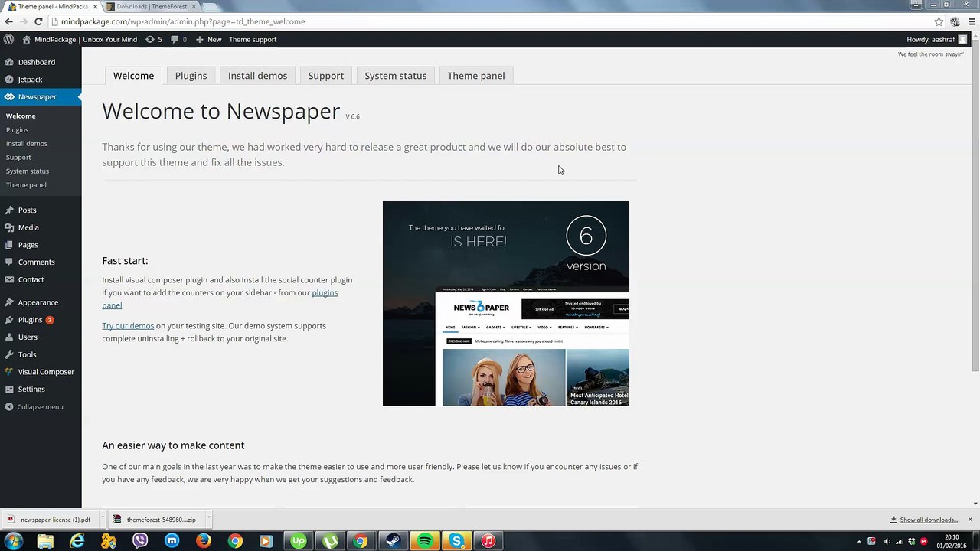This screenshot has width=980, height=551.
Task: Open the sidebar Plugins item with badge 2
Action: tap(31, 320)
